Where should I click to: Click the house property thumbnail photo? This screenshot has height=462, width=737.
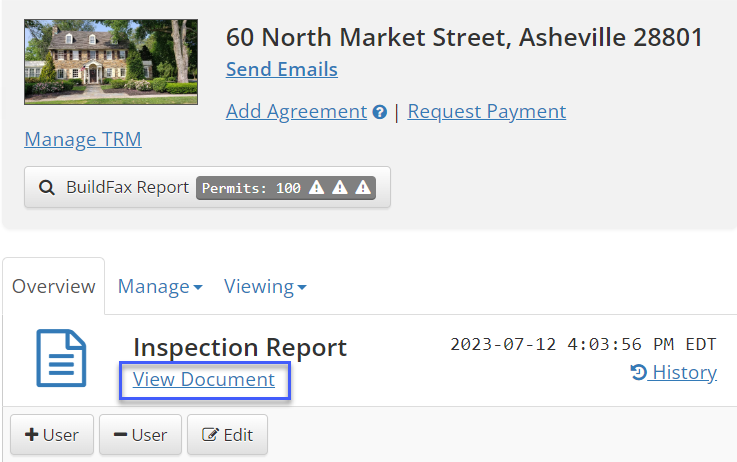coord(111,62)
